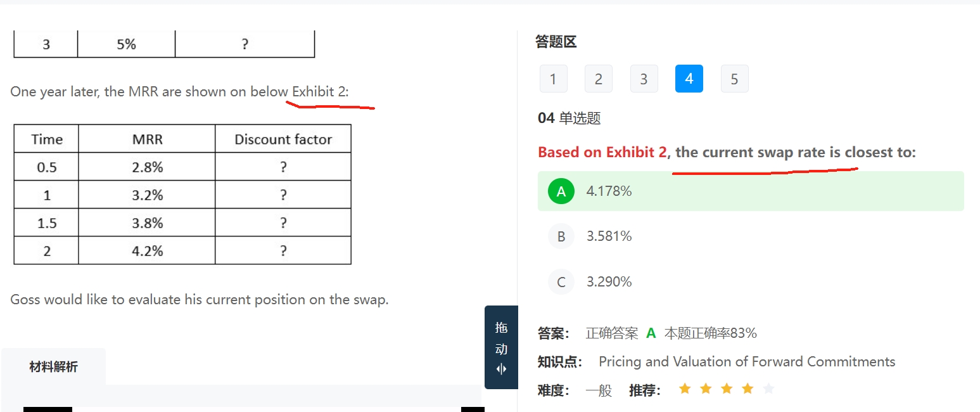Go to question 1 in 答题区
980x412 pixels.
pyautogui.click(x=553, y=79)
